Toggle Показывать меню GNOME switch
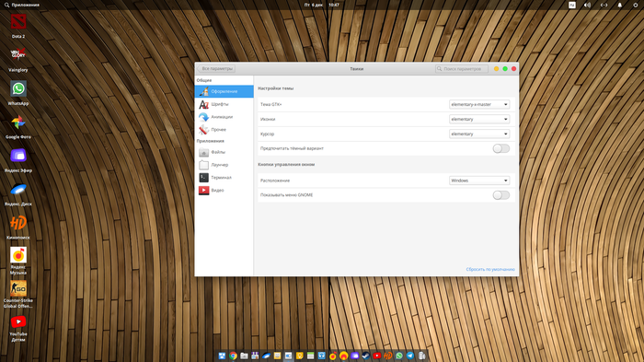The width and height of the screenshot is (644, 362). (x=501, y=195)
